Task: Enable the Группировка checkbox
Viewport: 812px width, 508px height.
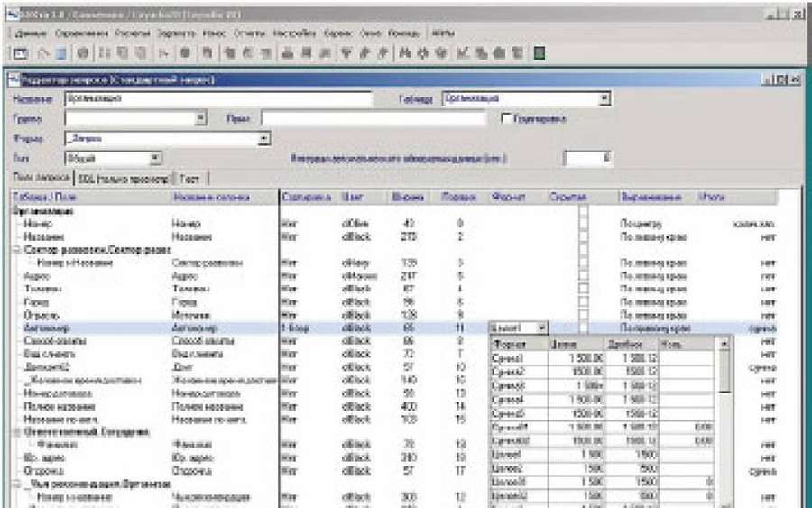Action: pyautogui.click(x=506, y=118)
